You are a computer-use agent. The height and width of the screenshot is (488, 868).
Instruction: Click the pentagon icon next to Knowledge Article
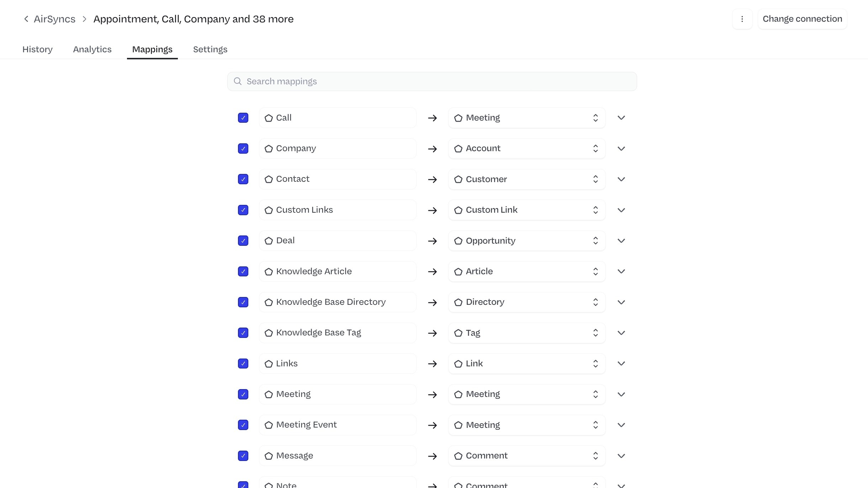tap(269, 272)
